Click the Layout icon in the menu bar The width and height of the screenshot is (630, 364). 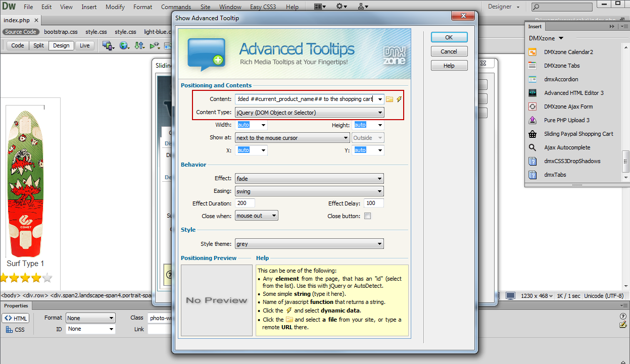tap(320, 7)
